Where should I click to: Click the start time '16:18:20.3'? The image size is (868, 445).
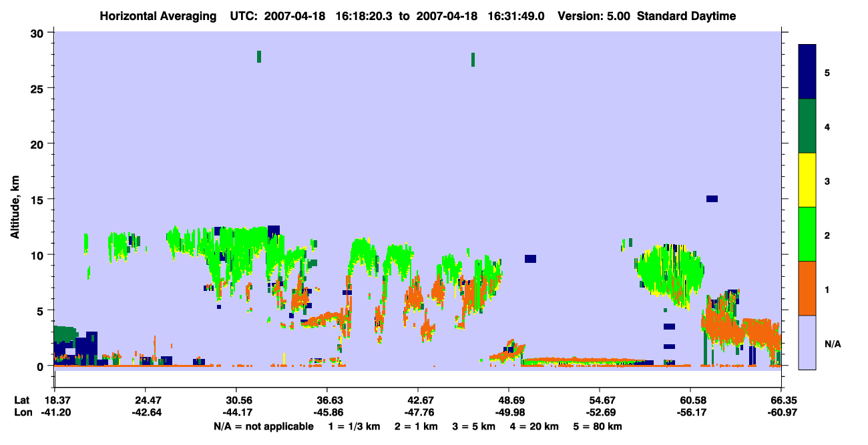point(365,16)
